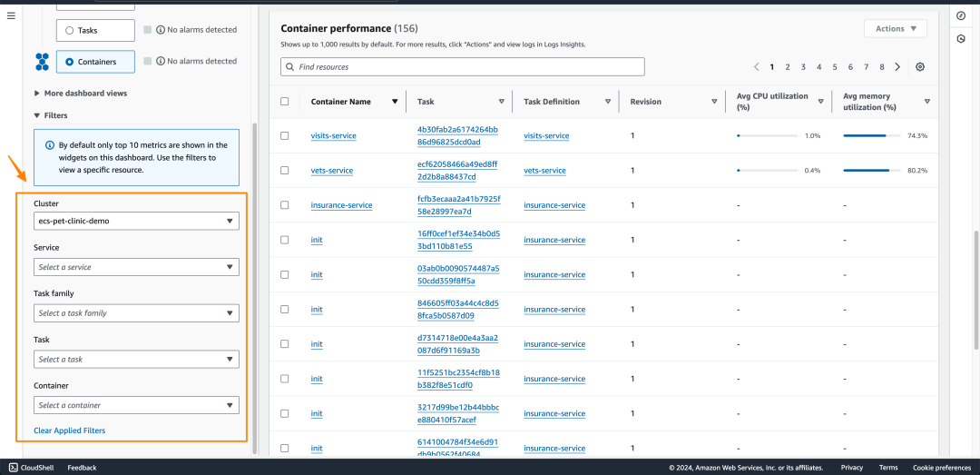Sort by Task Definition column arrow

point(607,102)
